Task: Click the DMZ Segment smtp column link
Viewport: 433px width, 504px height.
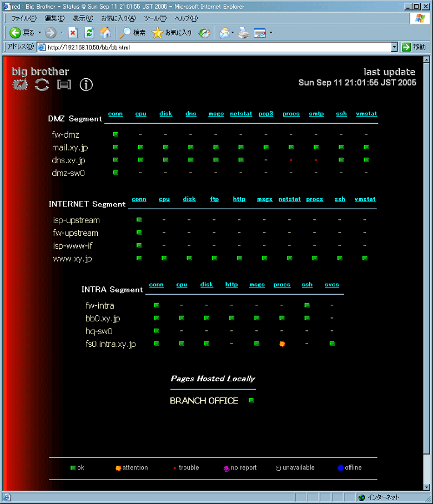Action: [316, 113]
